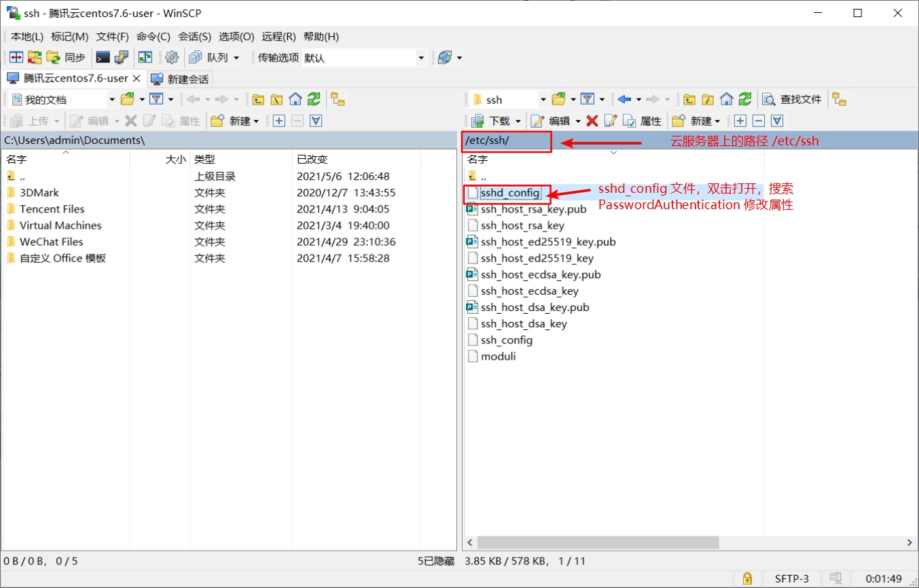Open the 会话(S) menu
Screen dimensions: 919x588
pyautogui.click(x=195, y=37)
